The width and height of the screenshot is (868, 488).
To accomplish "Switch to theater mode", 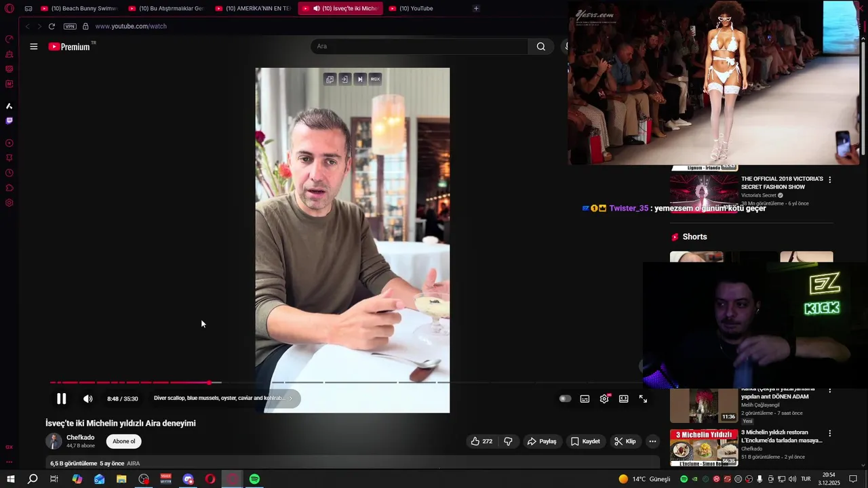I will [x=624, y=399].
